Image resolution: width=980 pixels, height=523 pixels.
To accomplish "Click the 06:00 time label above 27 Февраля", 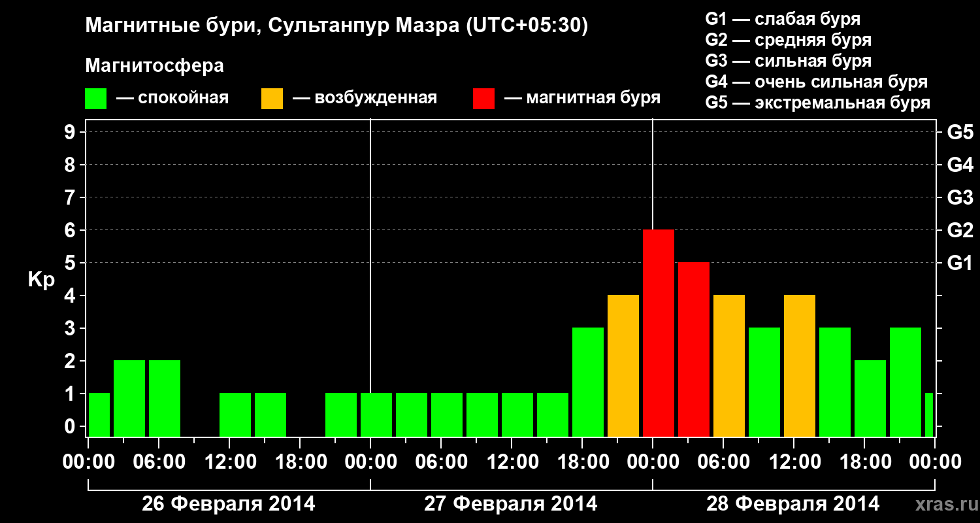I will [x=441, y=462].
